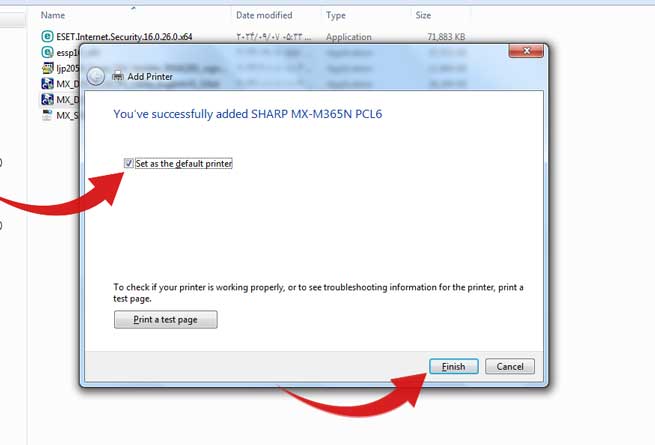
Task: Sort files by the Type column
Action: 336,15
